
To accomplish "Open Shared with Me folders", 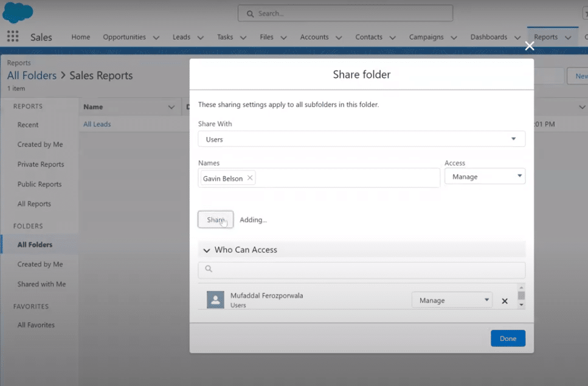I will [41, 284].
